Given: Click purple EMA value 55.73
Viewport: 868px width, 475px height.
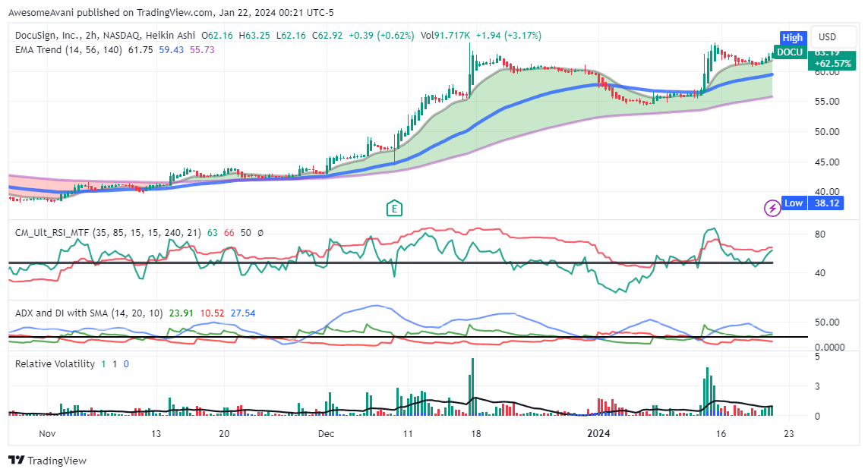Looking at the screenshot, I should pyautogui.click(x=202, y=50).
